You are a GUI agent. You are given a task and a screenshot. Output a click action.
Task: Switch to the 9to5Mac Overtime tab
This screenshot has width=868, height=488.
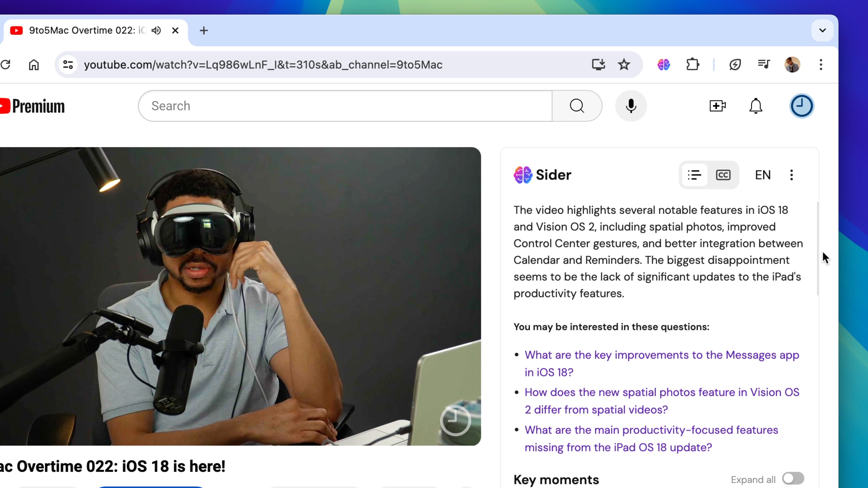pos(84,30)
